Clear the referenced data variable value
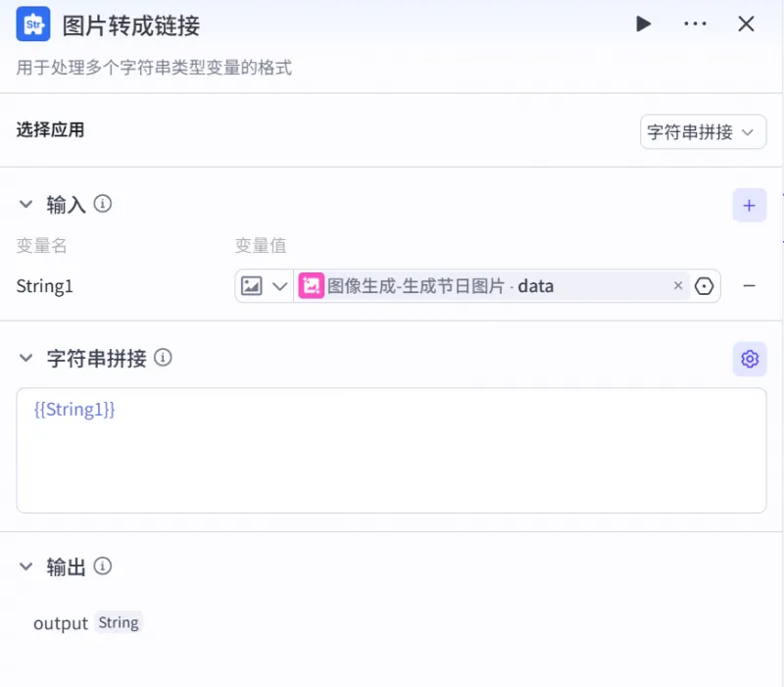This screenshot has height=687, width=784. click(678, 286)
